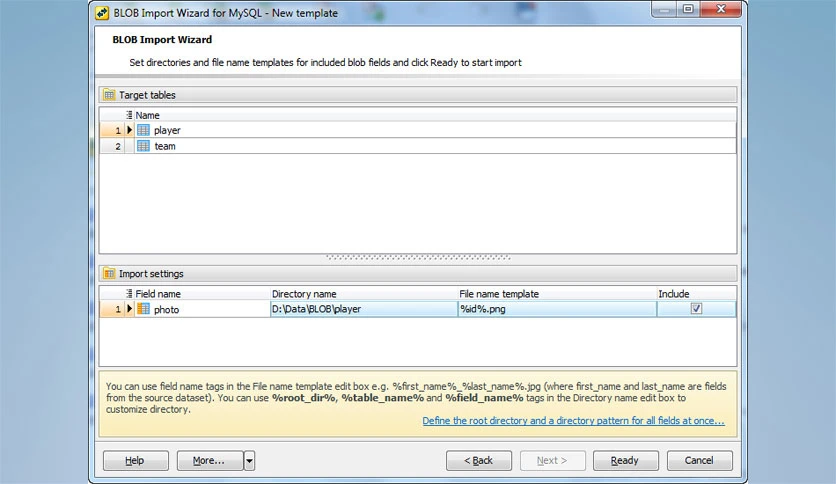Click the row arrow indicator on player row
Image resolution: width=836 pixels, height=484 pixels.
[130, 130]
